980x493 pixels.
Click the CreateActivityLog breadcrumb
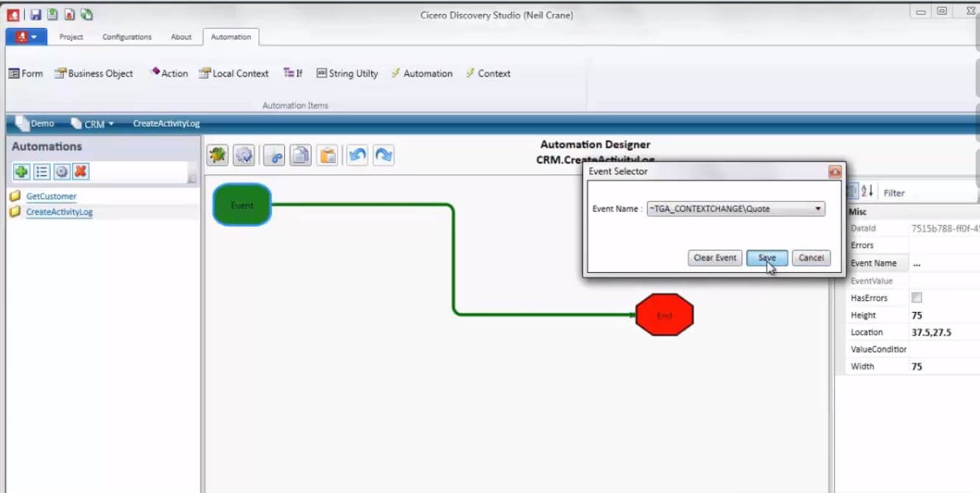click(166, 124)
